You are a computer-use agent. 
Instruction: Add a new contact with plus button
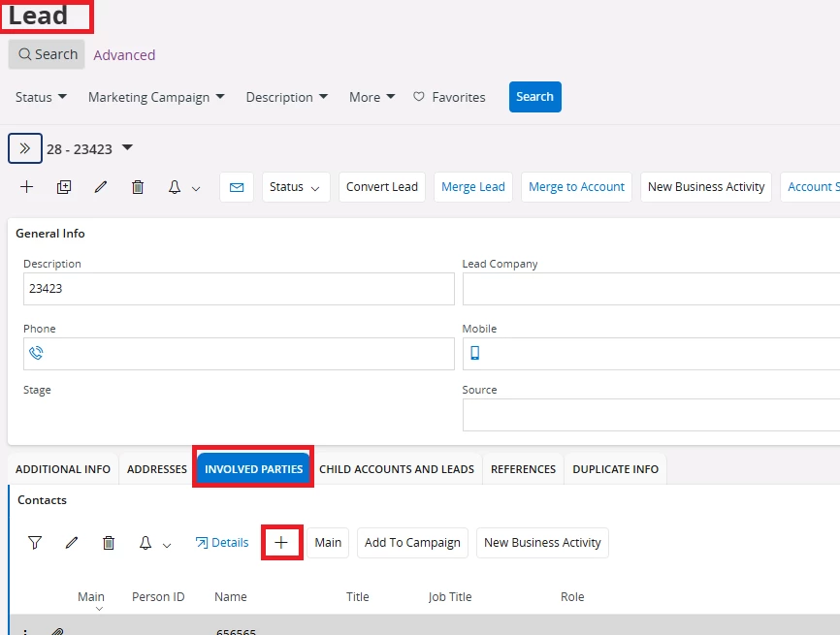[282, 542]
